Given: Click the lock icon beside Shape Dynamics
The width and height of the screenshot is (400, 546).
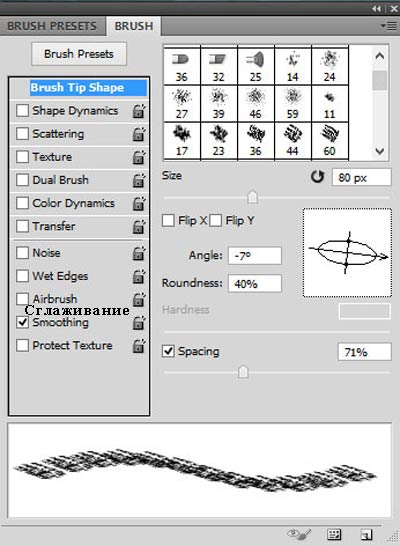Looking at the screenshot, I should 139,111.
